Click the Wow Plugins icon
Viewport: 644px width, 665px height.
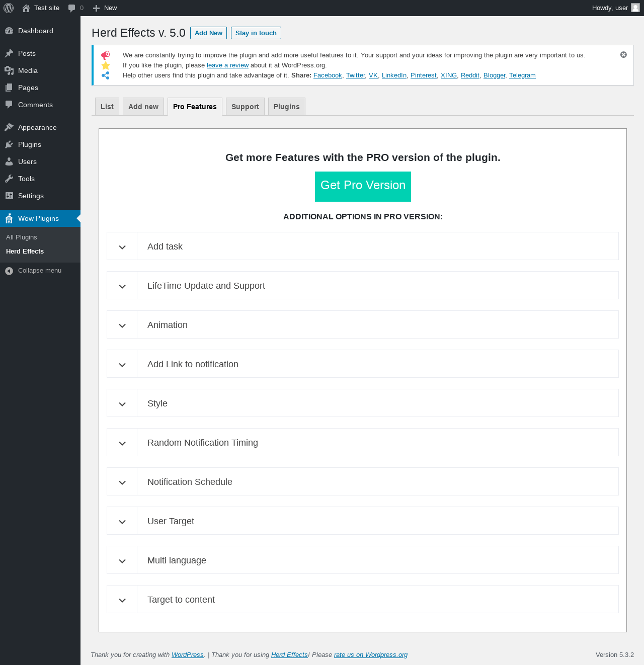tap(9, 218)
